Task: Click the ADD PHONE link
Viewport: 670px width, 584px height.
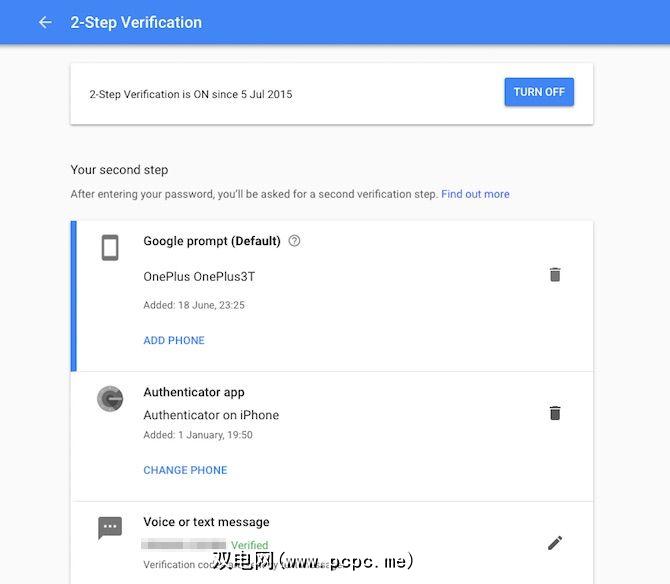Action: 174,340
